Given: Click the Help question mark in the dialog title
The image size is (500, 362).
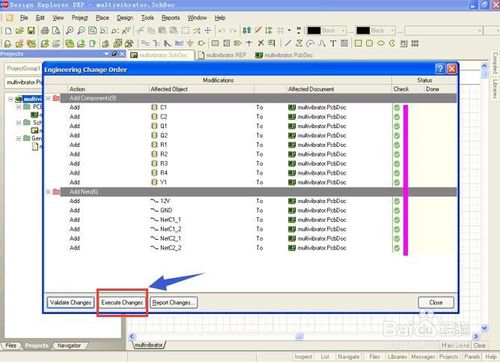Looking at the screenshot, I should pyautogui.click(x=440, y=69).
